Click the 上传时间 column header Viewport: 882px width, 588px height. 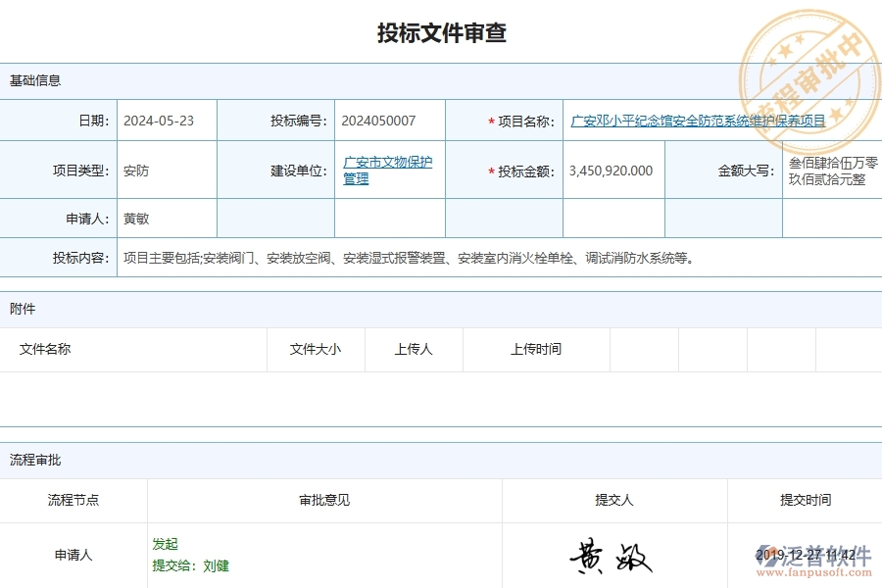[535, 349]
